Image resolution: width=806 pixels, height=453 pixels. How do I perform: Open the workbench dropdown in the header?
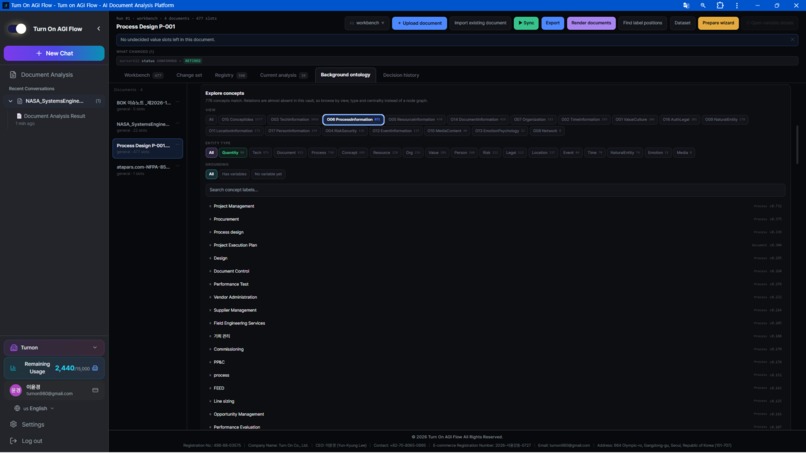367,23
